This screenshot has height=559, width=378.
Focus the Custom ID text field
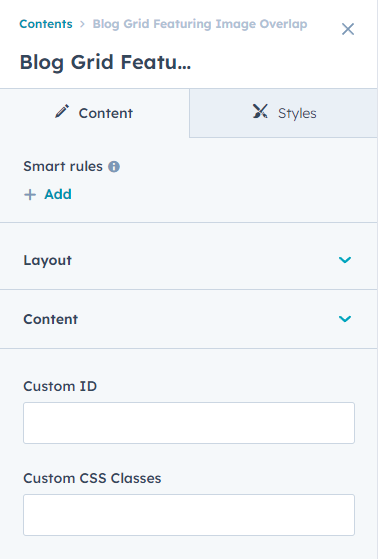tap(189, 423)
